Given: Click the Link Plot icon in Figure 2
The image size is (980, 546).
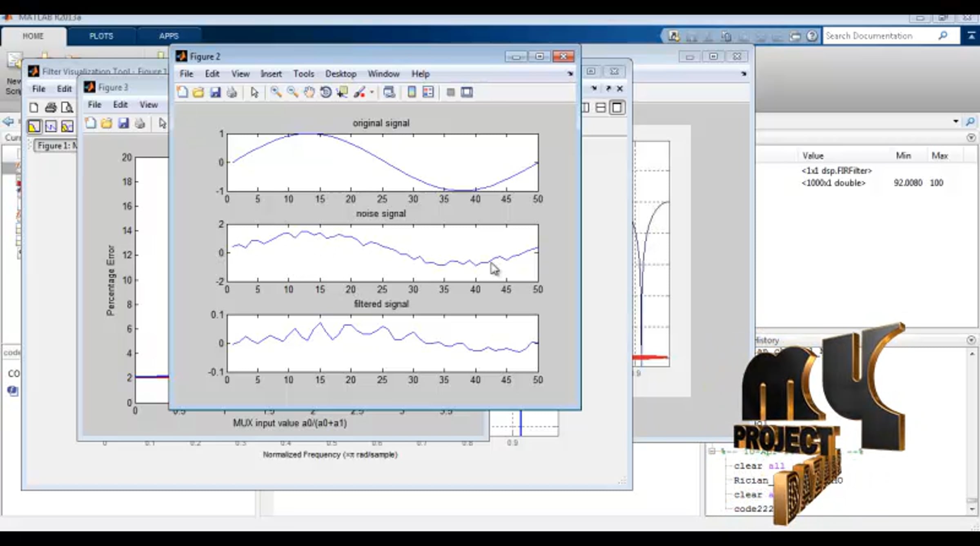Looking at the screenshot, I should click(x=389, y=92).
